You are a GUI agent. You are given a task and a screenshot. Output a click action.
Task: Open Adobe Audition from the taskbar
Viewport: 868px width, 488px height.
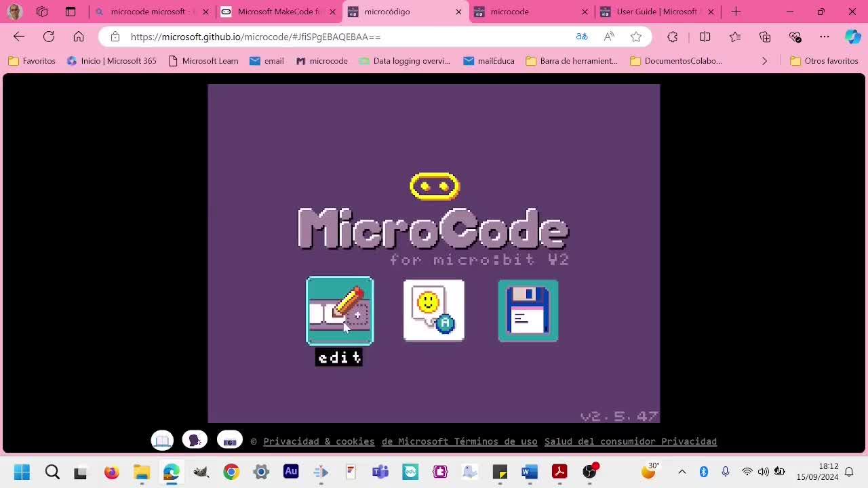pyautogui.click(x=291, y=472)
